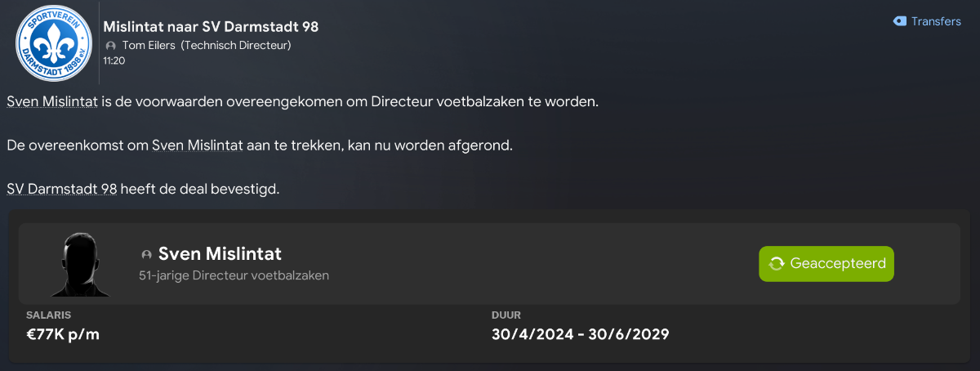980x371 pixels.
Task: Click the Transfers tag icon
Action: click(x=899, y=21)
